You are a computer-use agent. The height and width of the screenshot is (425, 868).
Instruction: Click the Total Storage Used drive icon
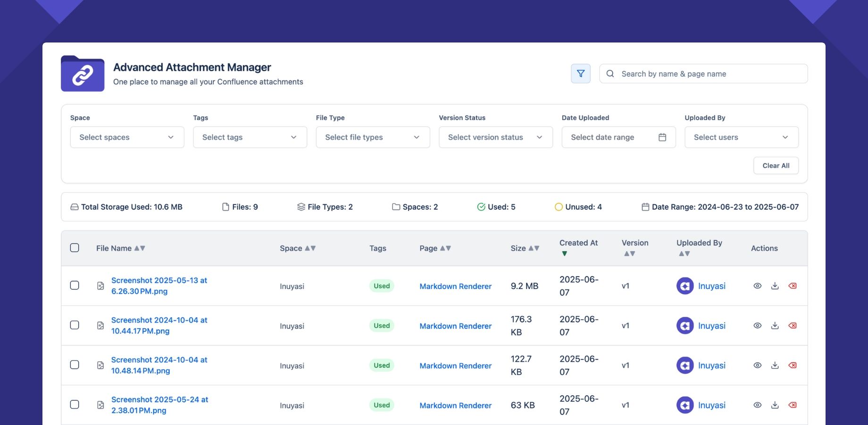coord(75,207)
